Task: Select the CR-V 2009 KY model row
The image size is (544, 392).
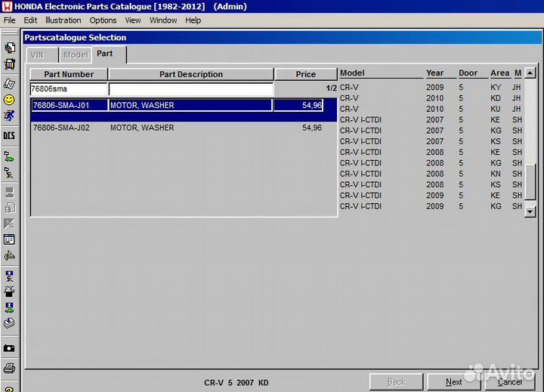Action: coord(431,87)
